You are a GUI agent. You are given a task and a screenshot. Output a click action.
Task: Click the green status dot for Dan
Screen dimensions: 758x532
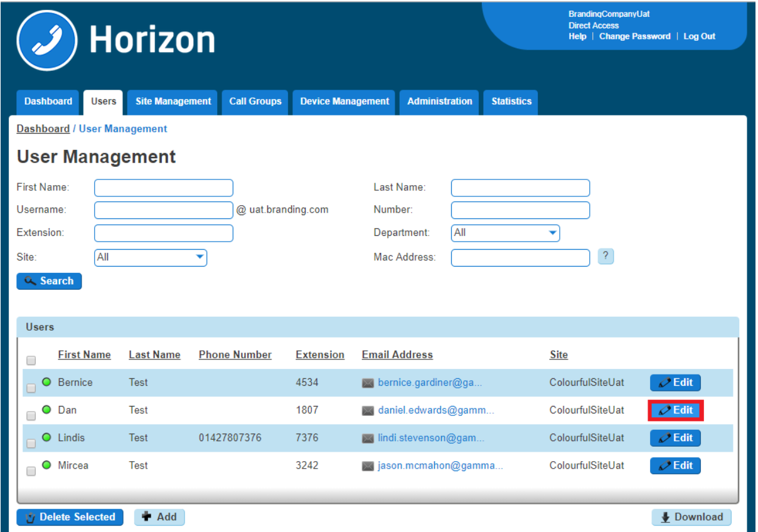(46, 410)
